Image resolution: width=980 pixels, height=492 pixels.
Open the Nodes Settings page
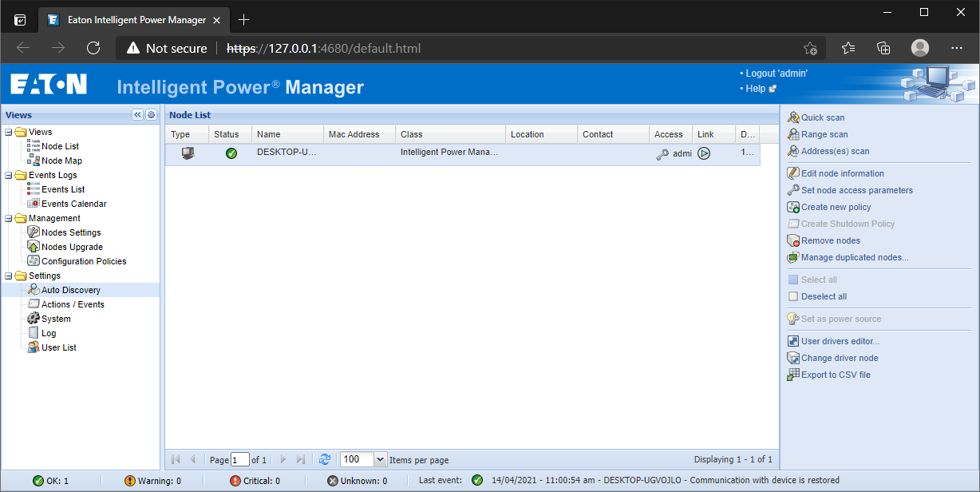click(71, 232)
